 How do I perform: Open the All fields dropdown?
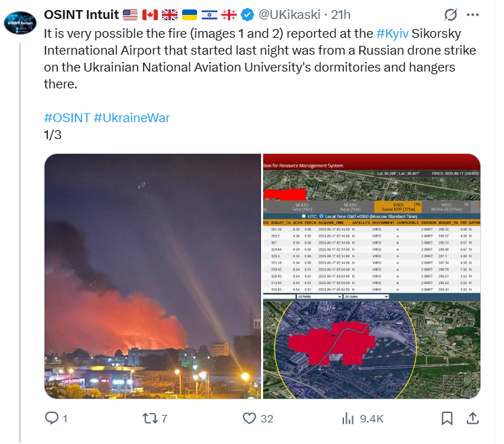coord(318,296)
